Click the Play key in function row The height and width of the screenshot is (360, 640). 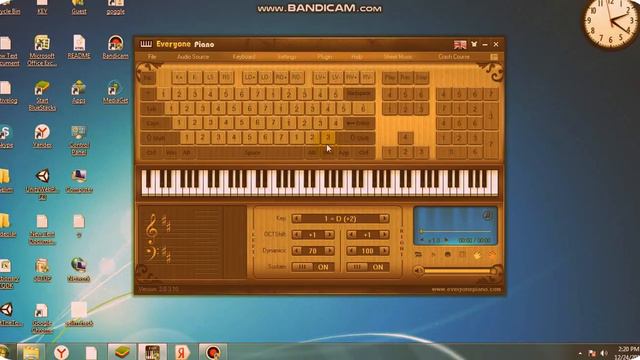[x=390, y=77]
